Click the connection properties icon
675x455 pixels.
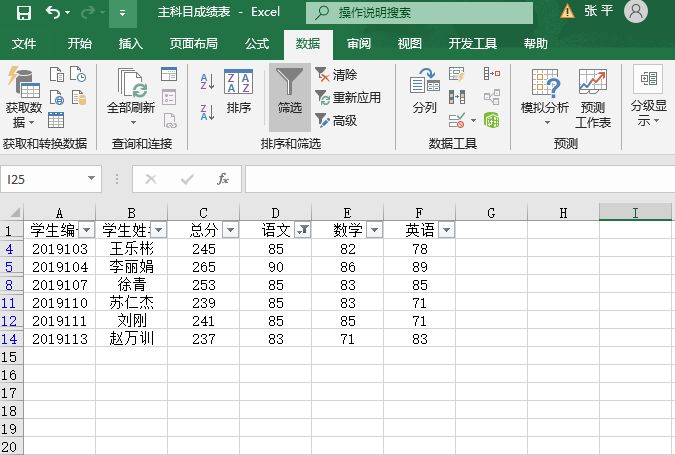(x=169, y=97)
